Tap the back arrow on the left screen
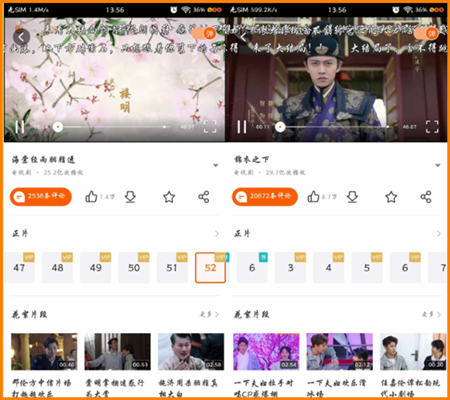Image resolution: width=450 pixels, height=400 pixels. 21,37
